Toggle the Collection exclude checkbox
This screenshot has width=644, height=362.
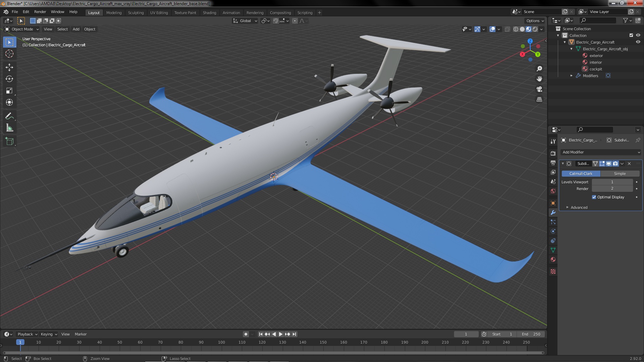[x=631, y=36]
